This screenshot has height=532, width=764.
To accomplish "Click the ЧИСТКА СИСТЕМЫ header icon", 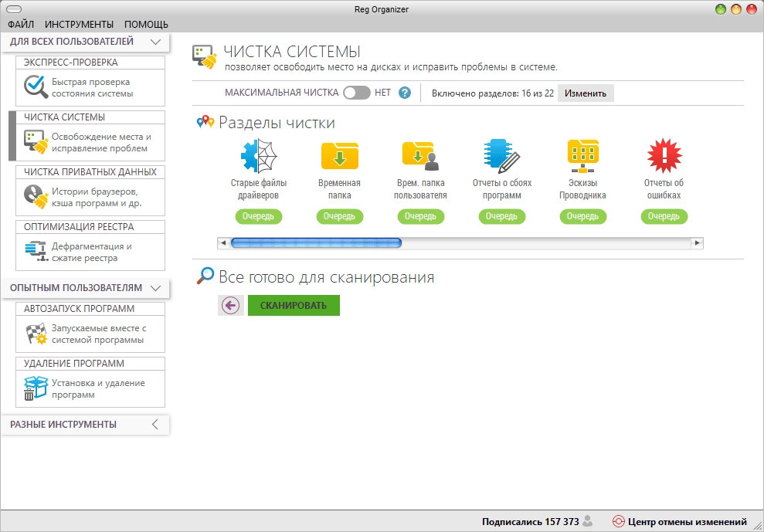I will [205, 57].
